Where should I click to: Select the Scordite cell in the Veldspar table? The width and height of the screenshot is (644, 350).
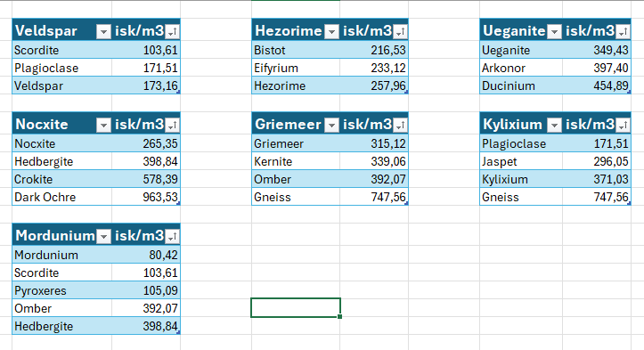62,50
